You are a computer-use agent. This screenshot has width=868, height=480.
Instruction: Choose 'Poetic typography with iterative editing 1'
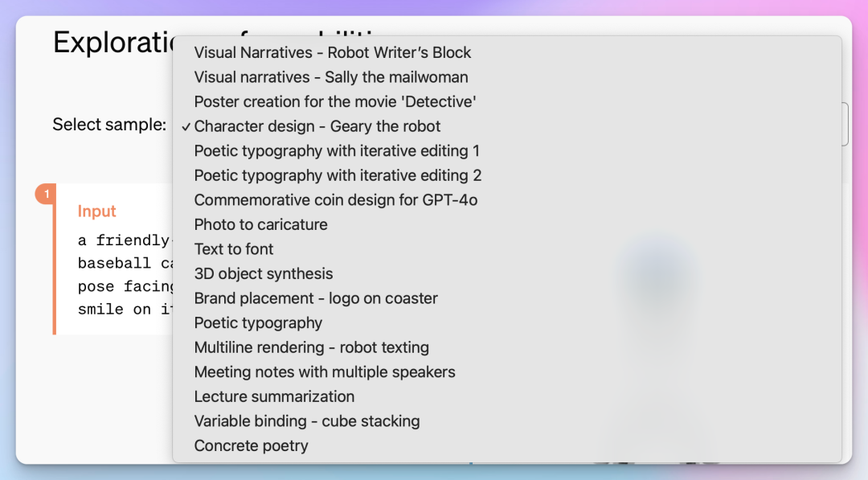[x=337, y=151]
